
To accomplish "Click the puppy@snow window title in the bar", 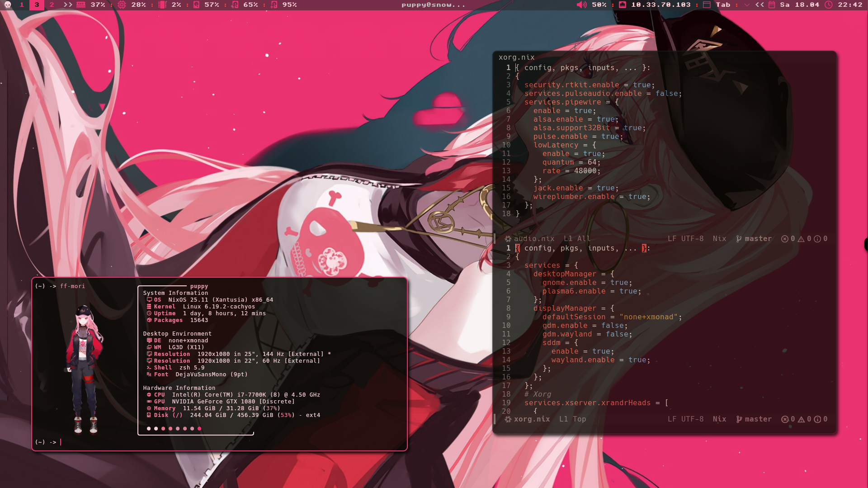I will pyautogui.click(x=433, y=5).
